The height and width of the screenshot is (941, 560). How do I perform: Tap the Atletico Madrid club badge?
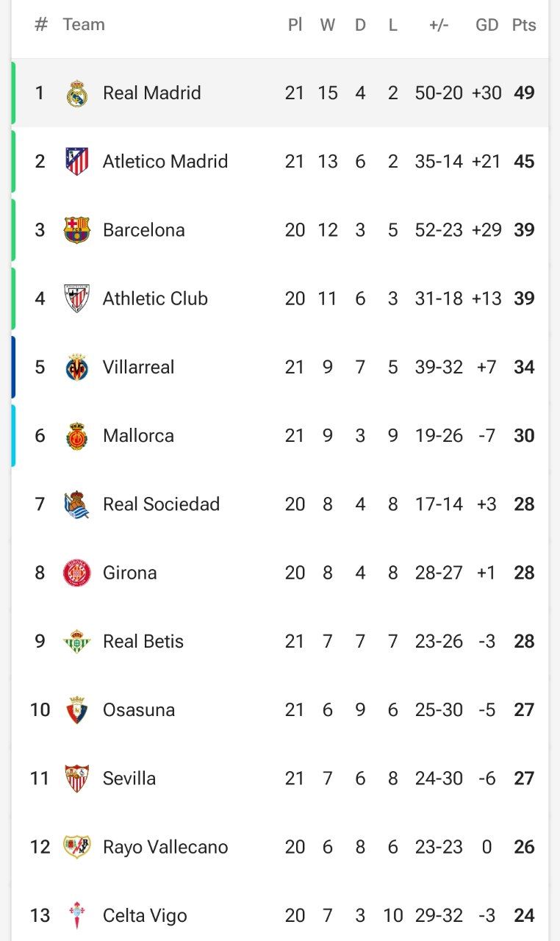(x=76, y=162)
